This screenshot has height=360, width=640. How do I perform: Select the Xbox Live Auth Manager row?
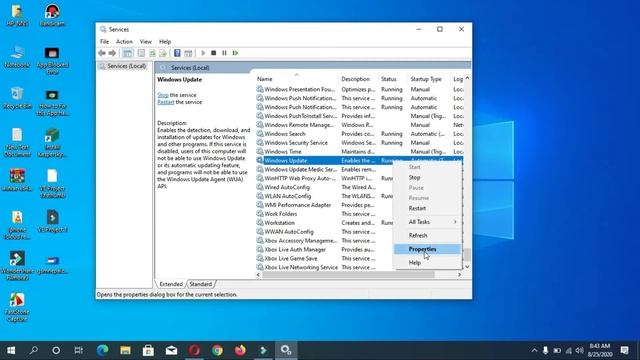point(324,250)
